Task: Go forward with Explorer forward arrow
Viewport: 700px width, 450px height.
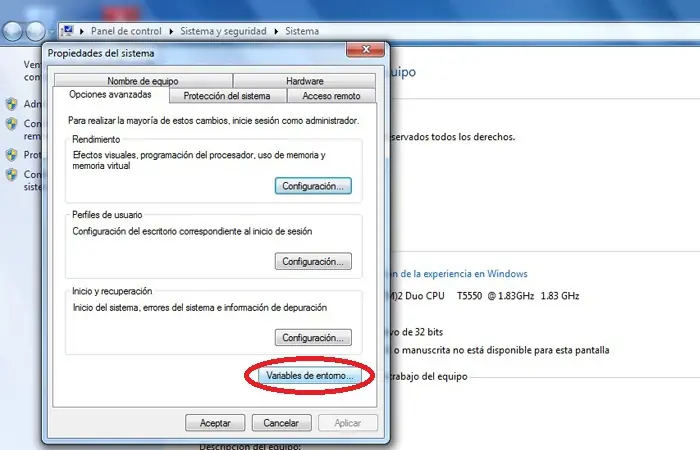Action: [x=35, y=31]
